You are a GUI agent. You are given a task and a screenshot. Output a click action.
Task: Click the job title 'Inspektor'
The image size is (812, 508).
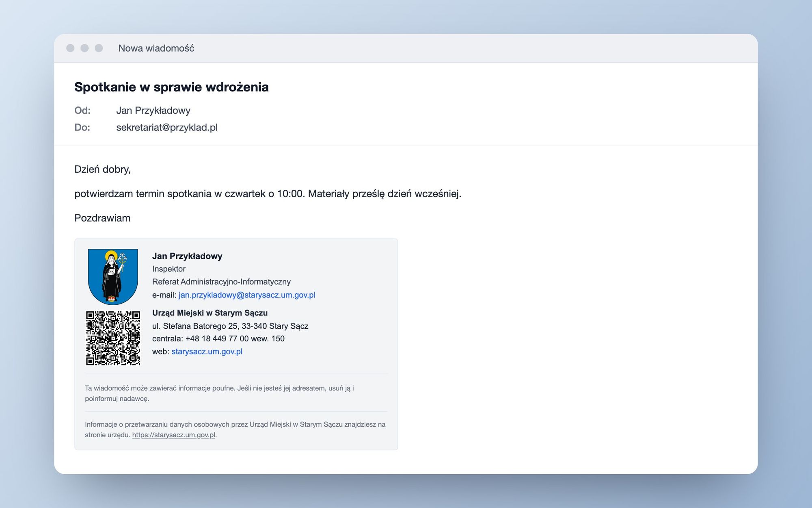click(169, 269)
